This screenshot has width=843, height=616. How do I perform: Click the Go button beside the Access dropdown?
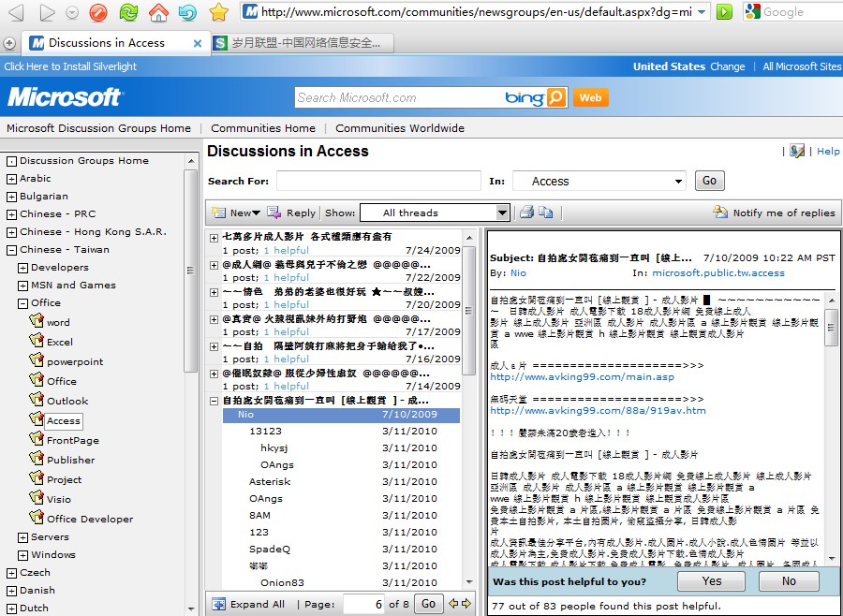(709, 181)
